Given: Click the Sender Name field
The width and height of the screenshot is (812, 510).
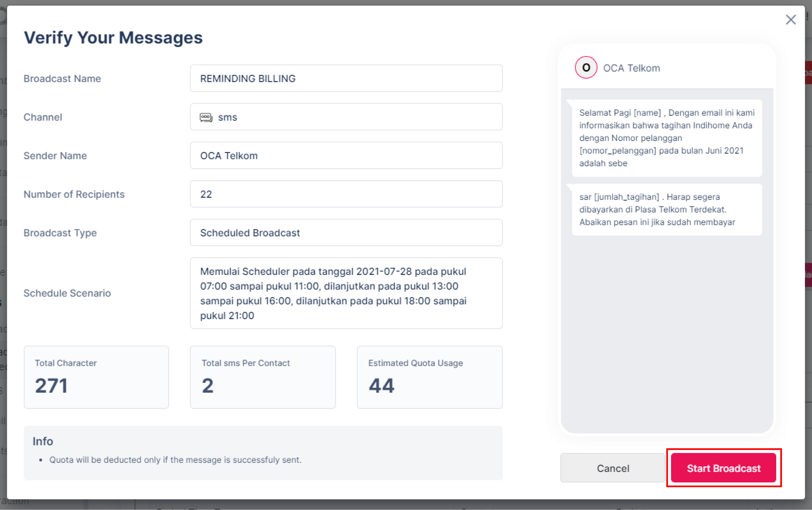Looking at the screenshot, I should (346, 155).
